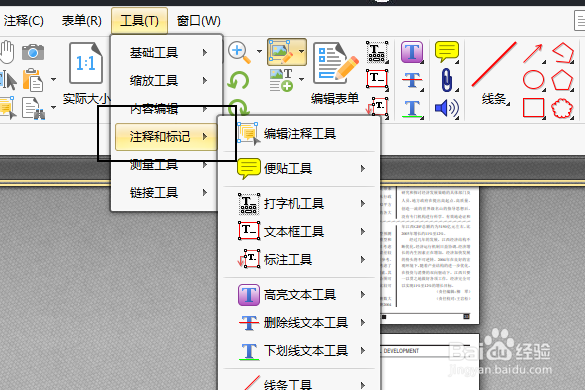Select the text box tool in toolbar
Screen dimensions: 585x390
pos(377,79)
